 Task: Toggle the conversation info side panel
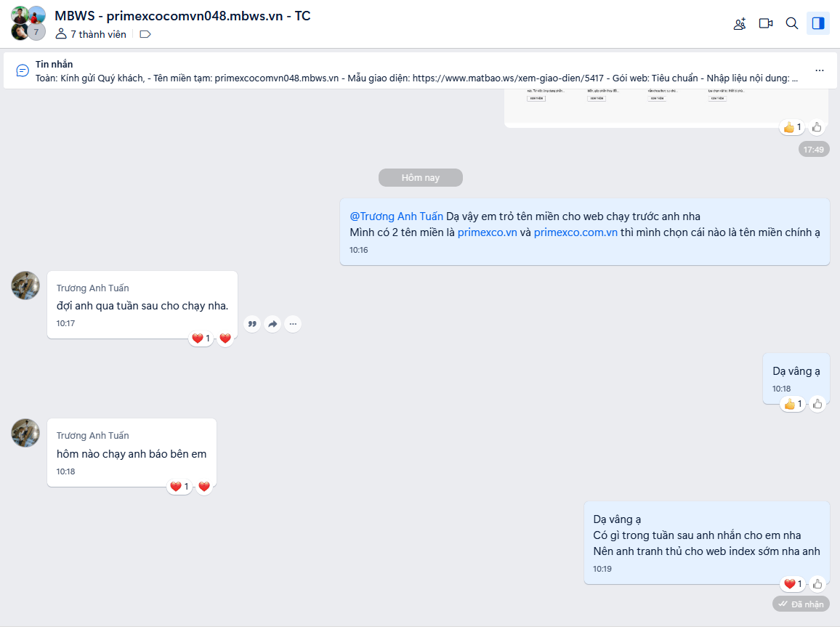click(x=818, y=23)
